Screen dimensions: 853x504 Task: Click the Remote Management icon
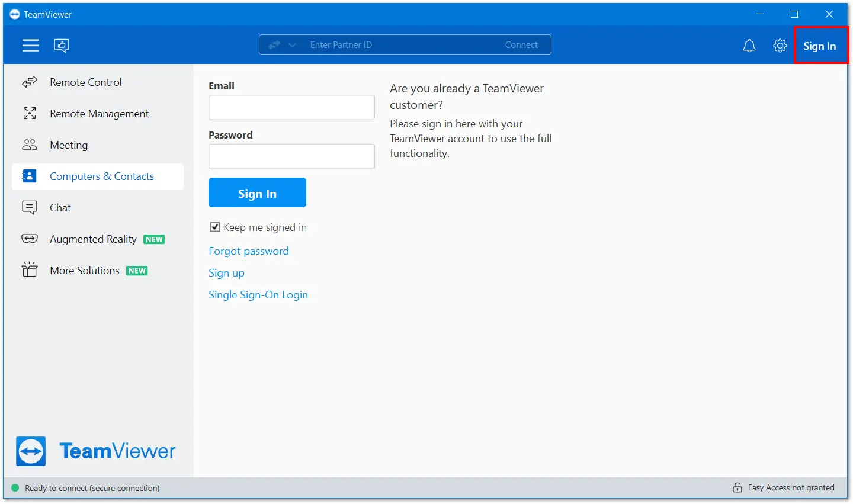click(30, 114)
